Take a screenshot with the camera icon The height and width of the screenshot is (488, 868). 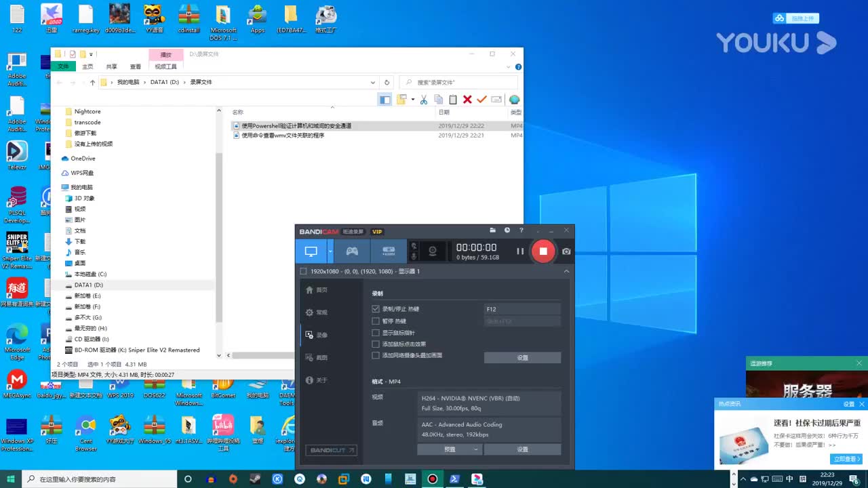pyautogui.click(x=566, y=251)
